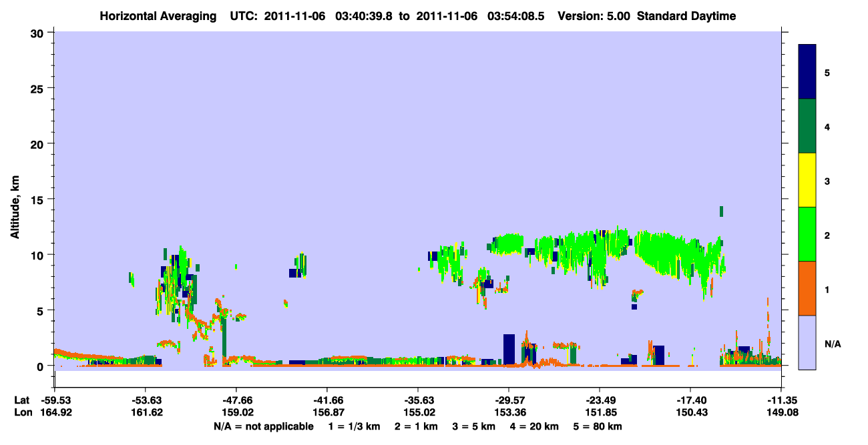Click the lavender N/A colorbar segment
This screenshot has height=445, width=868.
(x=807, y=342)
